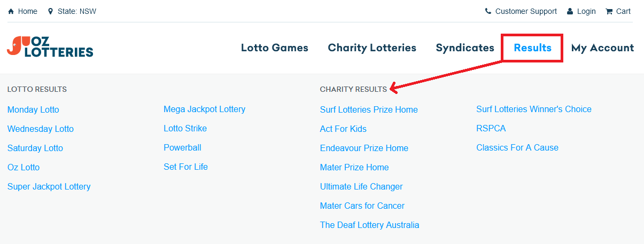This screenshot has height=244, width=644.
Task: Open the Lotto Games menu
Action: [275, 48]
